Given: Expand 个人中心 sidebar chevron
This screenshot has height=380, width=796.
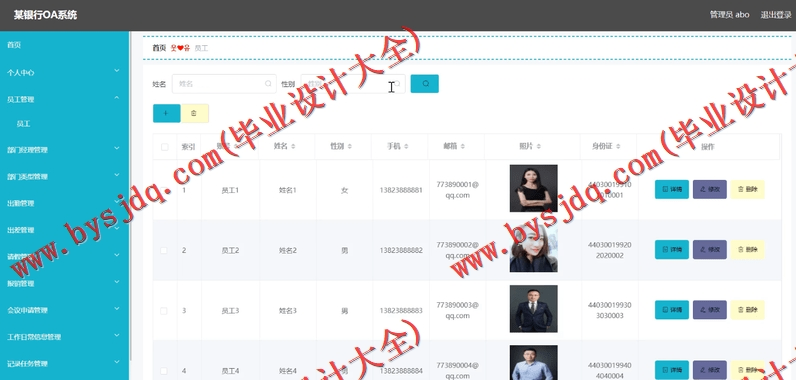Looking at the screenshot, I should tap(117, 71).
